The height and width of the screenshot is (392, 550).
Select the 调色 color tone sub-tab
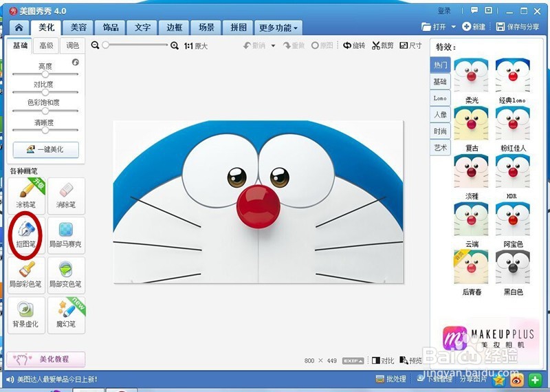click(x=73, y=45)
